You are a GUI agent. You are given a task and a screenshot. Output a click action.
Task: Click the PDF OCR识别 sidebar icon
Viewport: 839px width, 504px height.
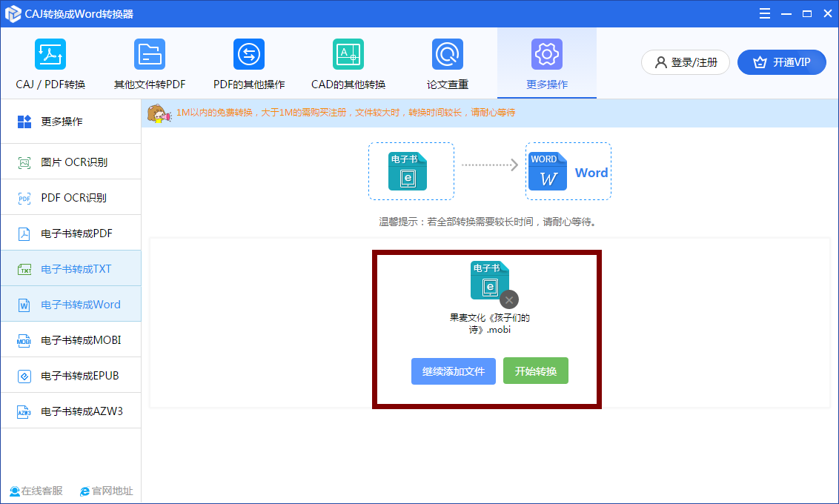(24, 199)
